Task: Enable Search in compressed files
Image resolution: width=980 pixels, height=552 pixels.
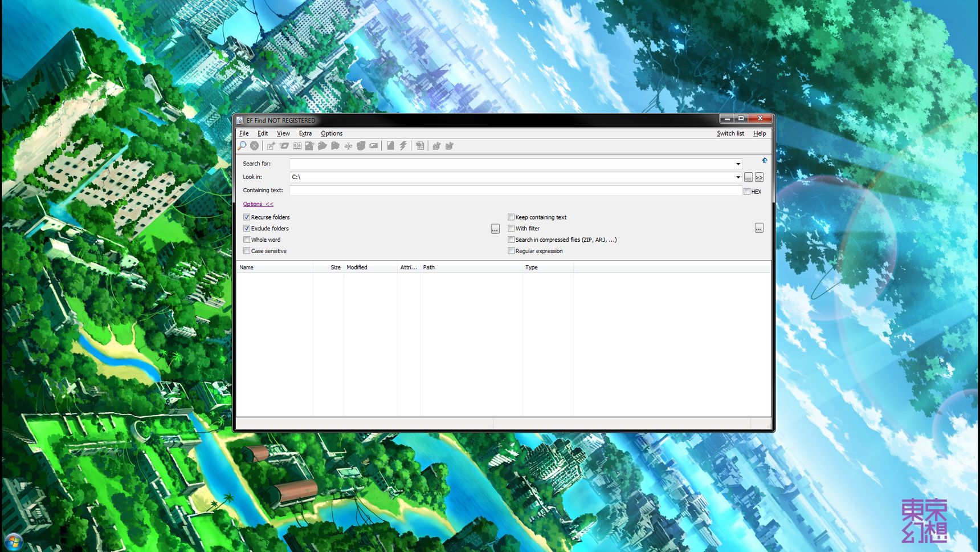Action: (x=511, y=240)
